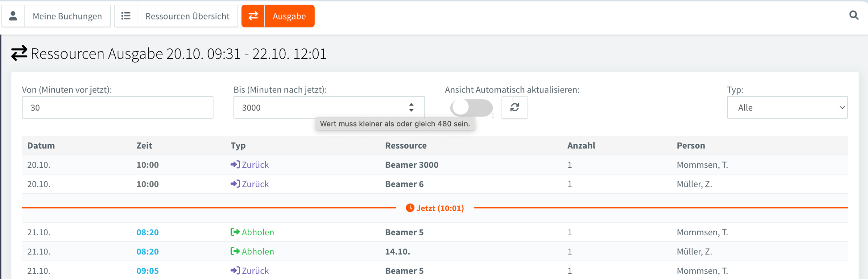Viewport: 868px width, 279px height.
Task: Click the Abholen link for 14.10. resource
Action: click(258, 252)
